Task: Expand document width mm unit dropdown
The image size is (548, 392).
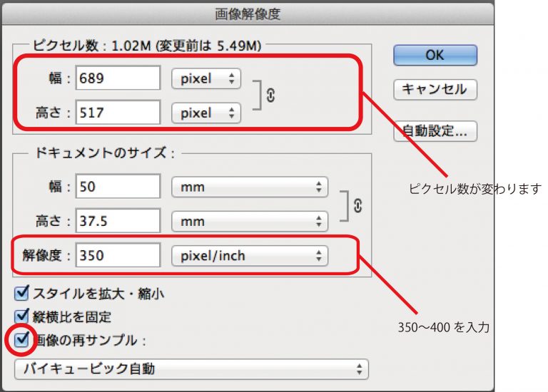Action: point(249,187)
